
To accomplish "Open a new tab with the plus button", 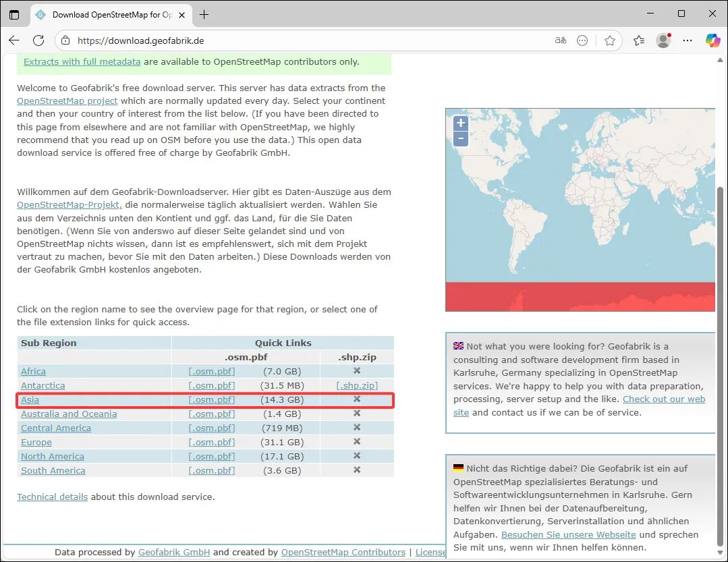I will 204,15.
